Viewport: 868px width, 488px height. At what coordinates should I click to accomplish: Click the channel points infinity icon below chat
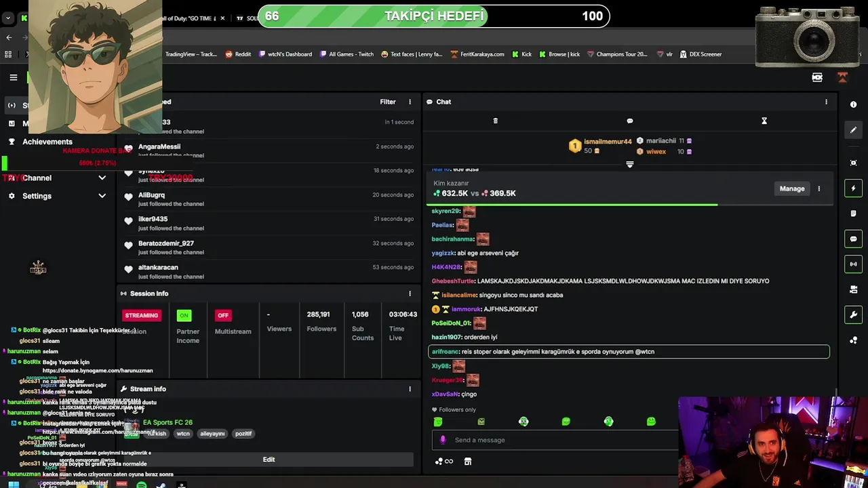(x=444, y=462)
